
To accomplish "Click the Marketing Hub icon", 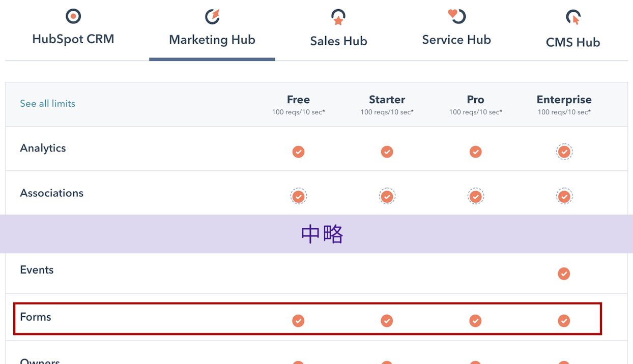I will 212,17.
